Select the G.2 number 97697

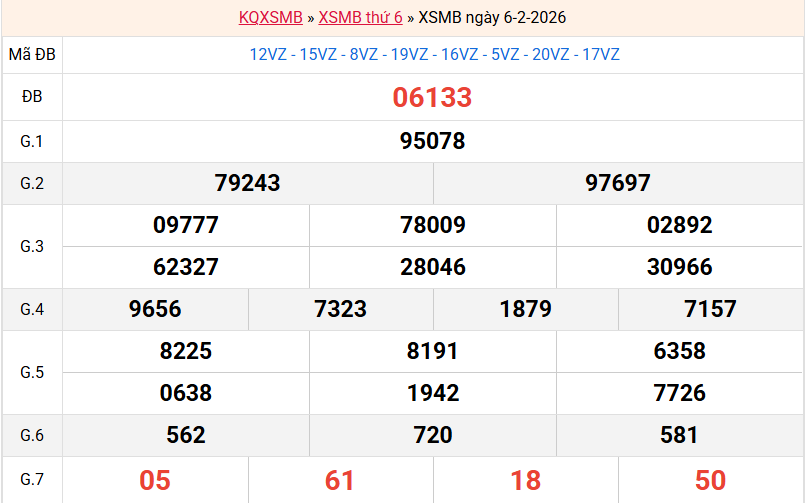[618, 183]
